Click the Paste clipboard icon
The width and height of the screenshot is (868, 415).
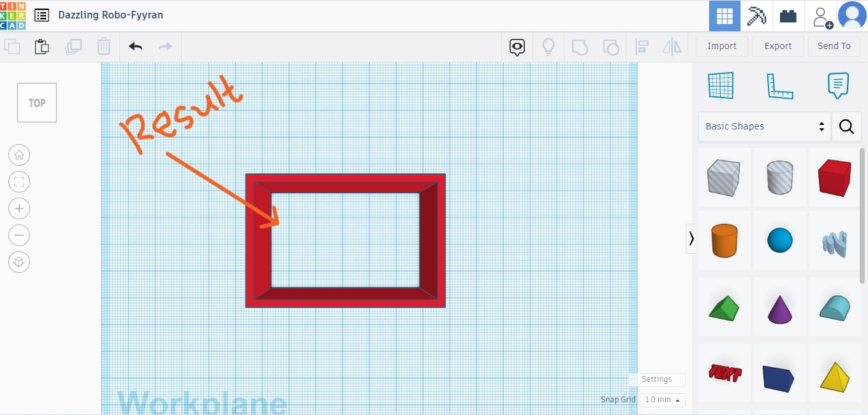pyautogui.click(x=42, y=47)
